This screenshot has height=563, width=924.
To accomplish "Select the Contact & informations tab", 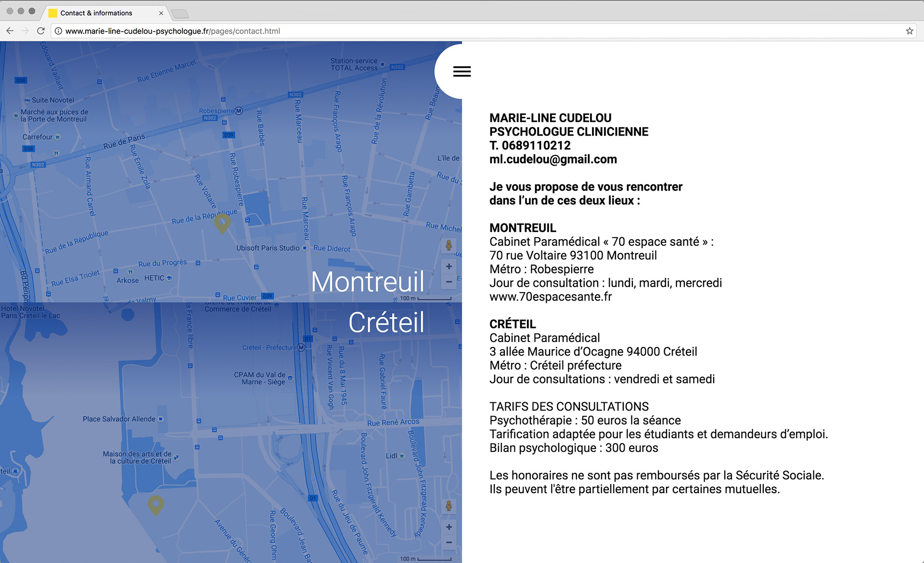I will click(x=96, y=13).
